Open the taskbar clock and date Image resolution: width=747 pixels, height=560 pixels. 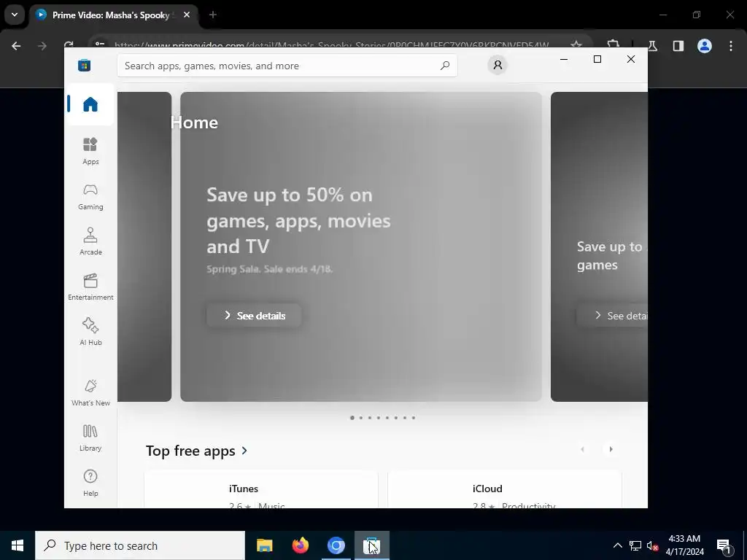[x=684, y=545]
